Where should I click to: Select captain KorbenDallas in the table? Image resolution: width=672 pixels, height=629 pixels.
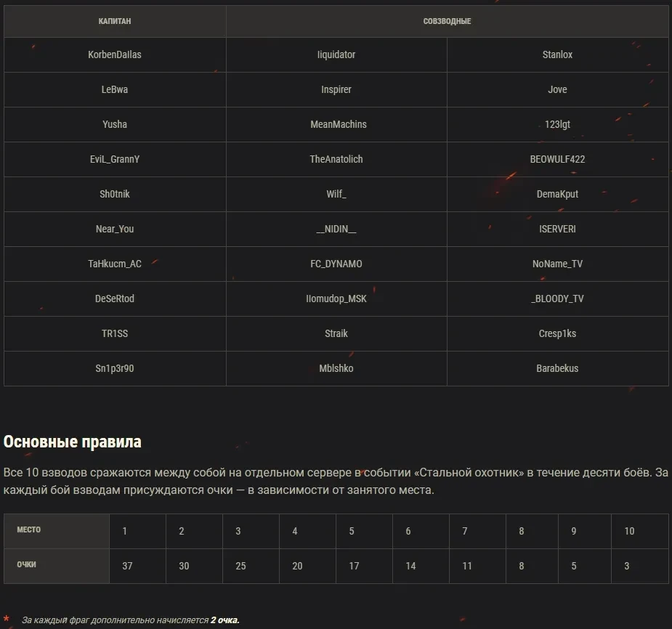point(115,54)
